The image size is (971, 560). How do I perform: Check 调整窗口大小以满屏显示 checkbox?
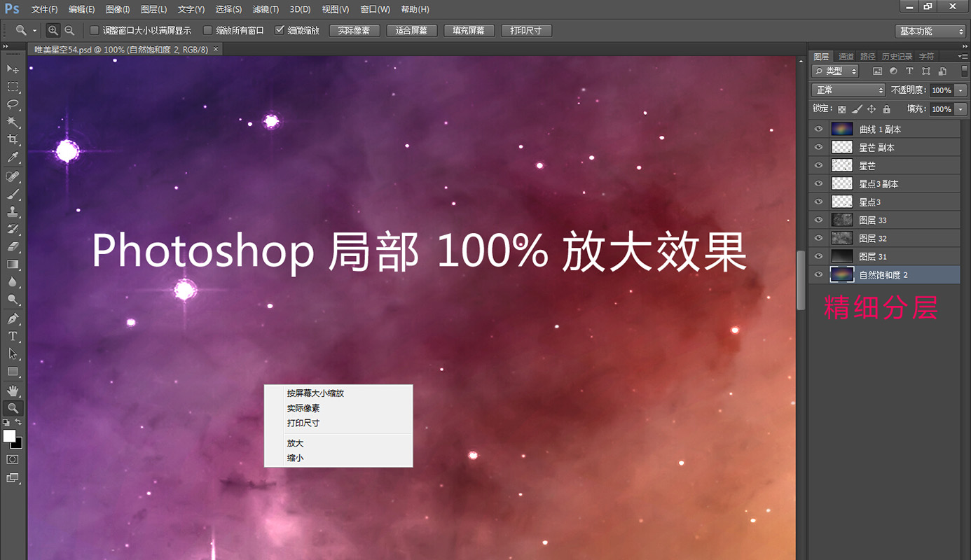pyautogui.click(x=95, y=30)
